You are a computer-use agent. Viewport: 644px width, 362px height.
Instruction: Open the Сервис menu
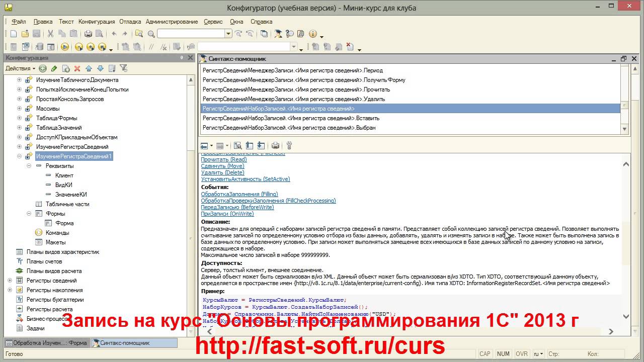point(213,22)
